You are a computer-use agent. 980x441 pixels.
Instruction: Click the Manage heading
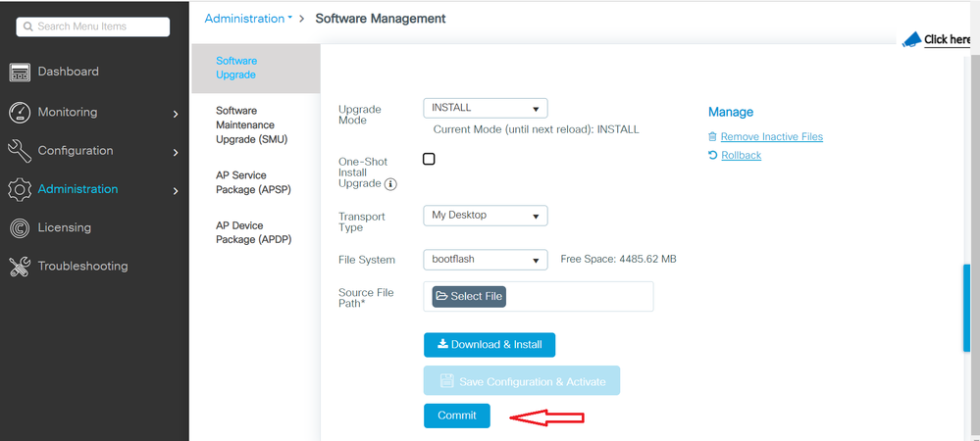click(x=731, y=113)
